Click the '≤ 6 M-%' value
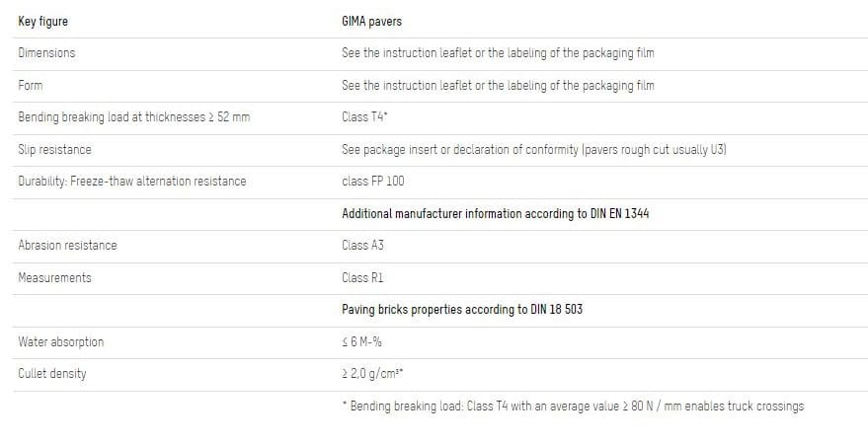 362,341
